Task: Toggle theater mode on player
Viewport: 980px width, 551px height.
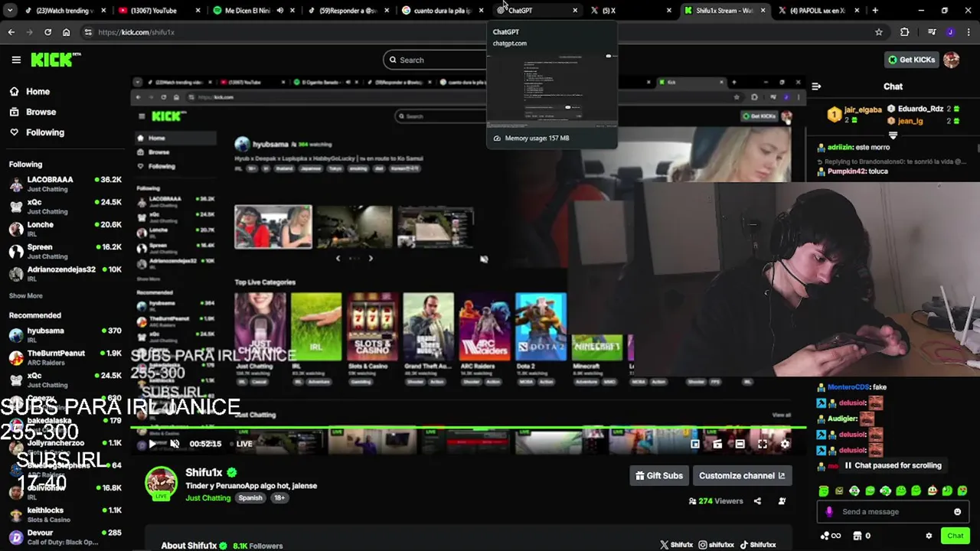Action: pyautogui.click(x=740, y=444)
